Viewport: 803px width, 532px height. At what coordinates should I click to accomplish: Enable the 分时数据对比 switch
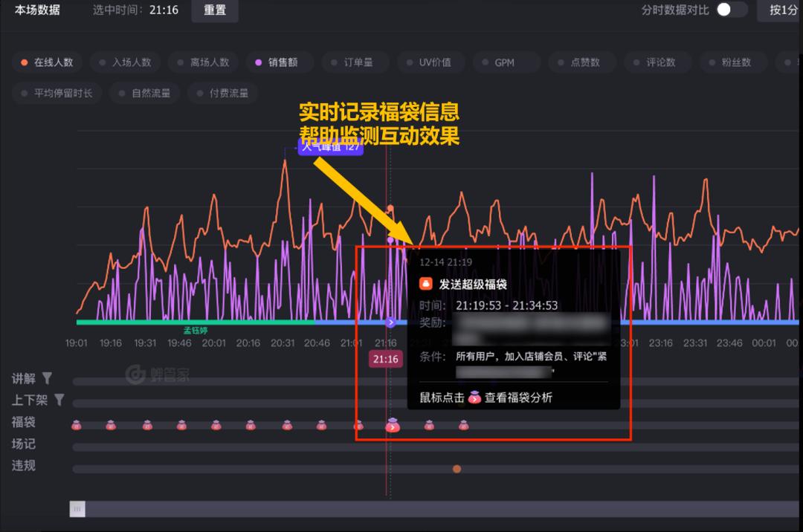click(x=728, y=10)
